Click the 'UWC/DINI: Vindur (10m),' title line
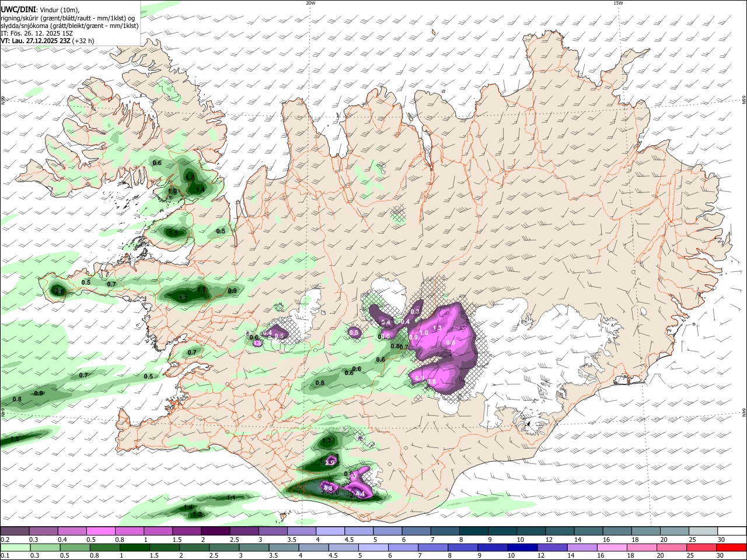 (40, 9)
